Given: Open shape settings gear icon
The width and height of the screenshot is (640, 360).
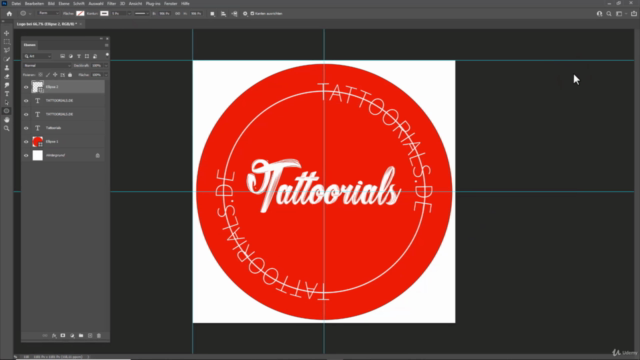Looking at the screenshot, I should click(x=245, y=13).
